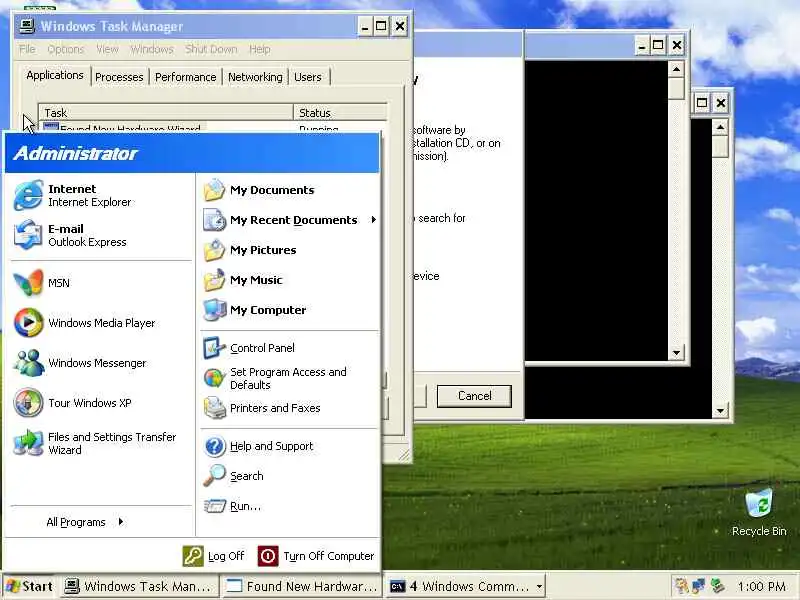This screenshot has height=600, width=800.
Task: Open File menu in Task Manager
Action: point(27,49)
